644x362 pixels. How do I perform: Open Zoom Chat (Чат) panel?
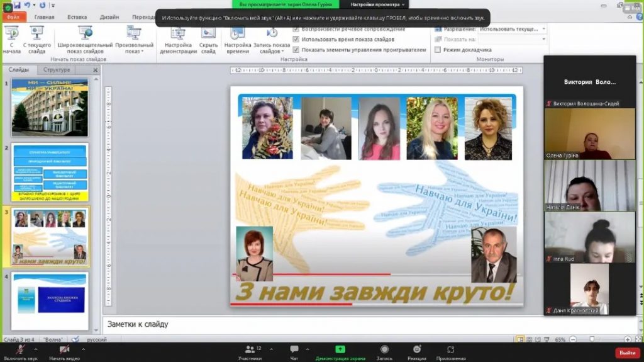pos(294,350)
